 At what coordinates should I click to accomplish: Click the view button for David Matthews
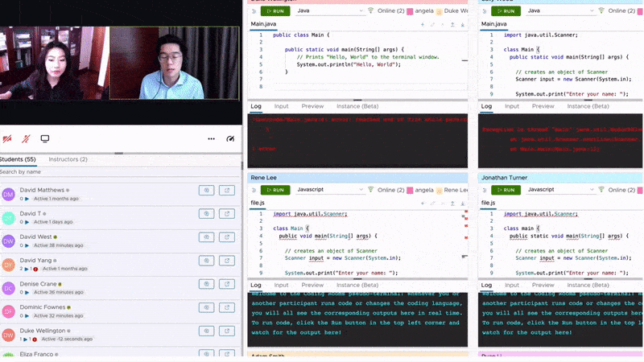click(207, 190)
